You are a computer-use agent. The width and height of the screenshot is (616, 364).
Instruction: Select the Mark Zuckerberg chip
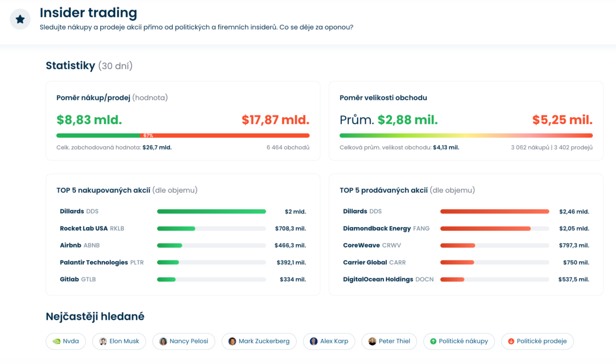point(259,341)
